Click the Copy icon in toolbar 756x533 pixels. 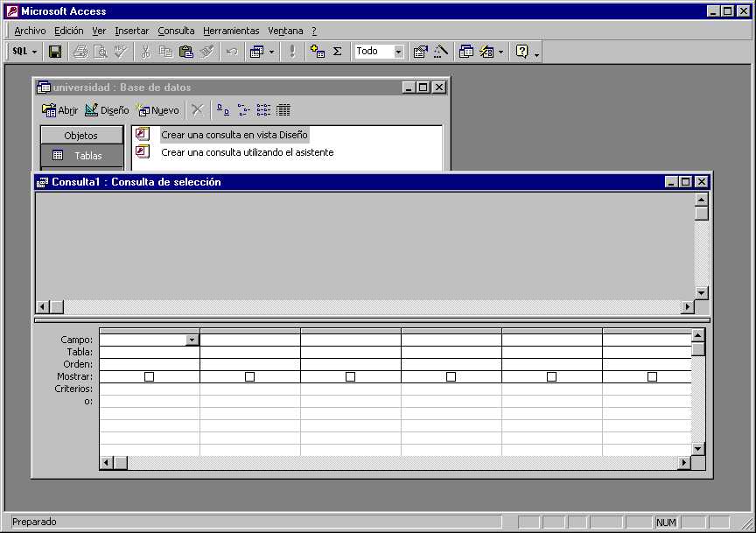coord(165,51)
